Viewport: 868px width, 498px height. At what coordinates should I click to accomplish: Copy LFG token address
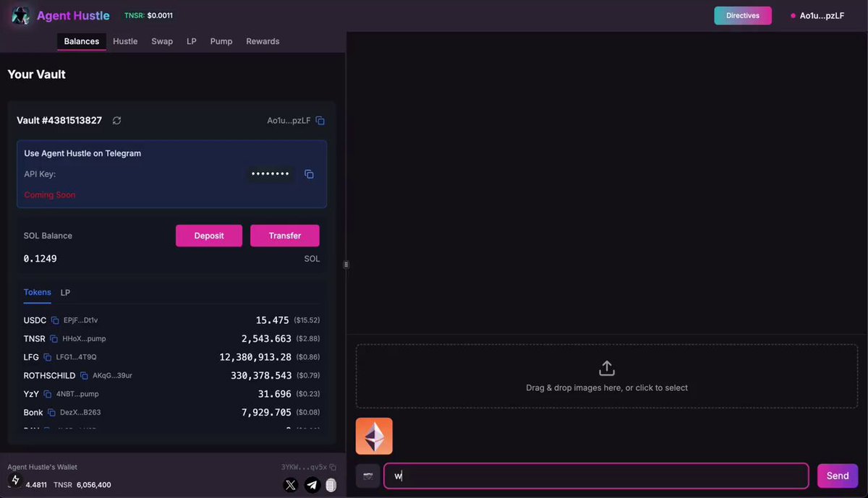click(48, 357)
